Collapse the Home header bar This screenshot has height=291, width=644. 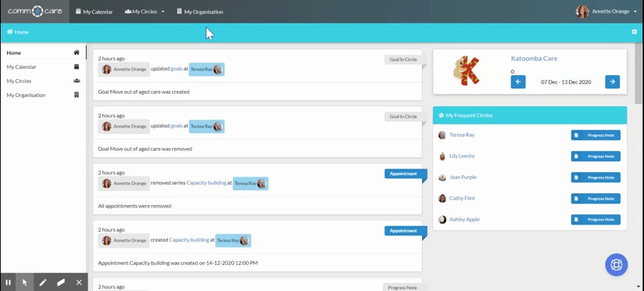(x=634, y=31)
